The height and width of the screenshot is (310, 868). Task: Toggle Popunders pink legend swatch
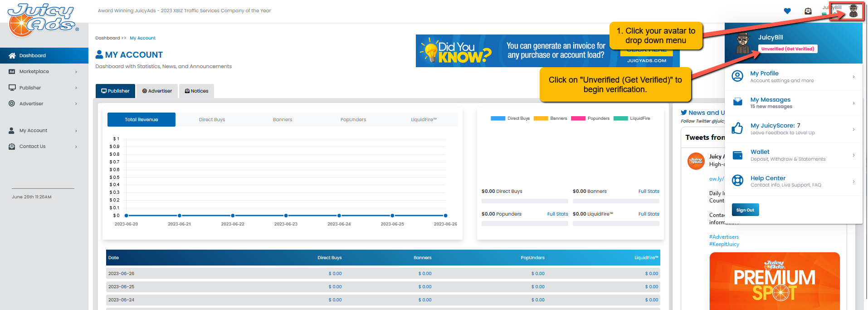(578, 118)
